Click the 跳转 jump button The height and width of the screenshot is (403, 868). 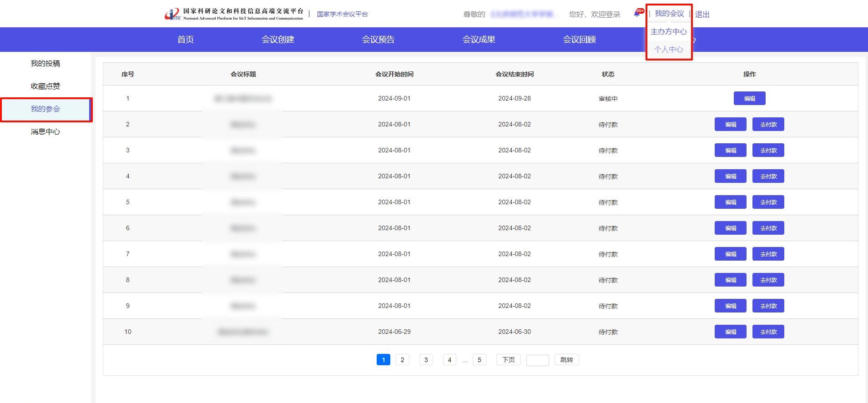pos(567,360)
